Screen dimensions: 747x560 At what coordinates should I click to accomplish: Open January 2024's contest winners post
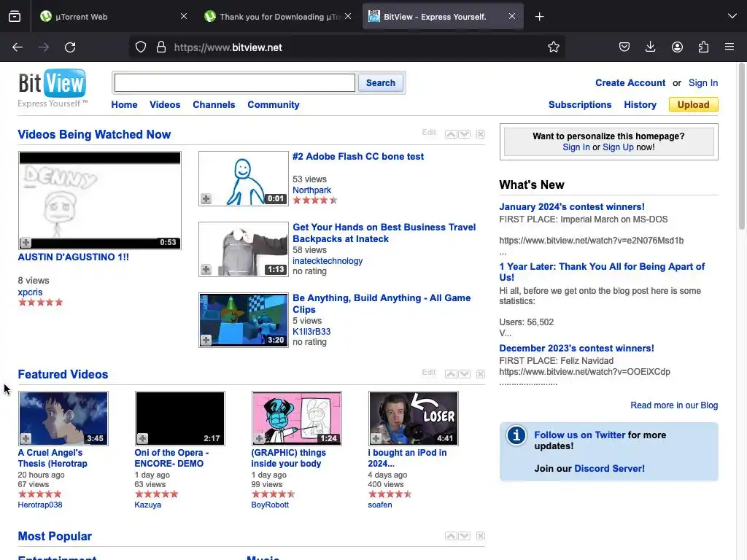[572, 206]
